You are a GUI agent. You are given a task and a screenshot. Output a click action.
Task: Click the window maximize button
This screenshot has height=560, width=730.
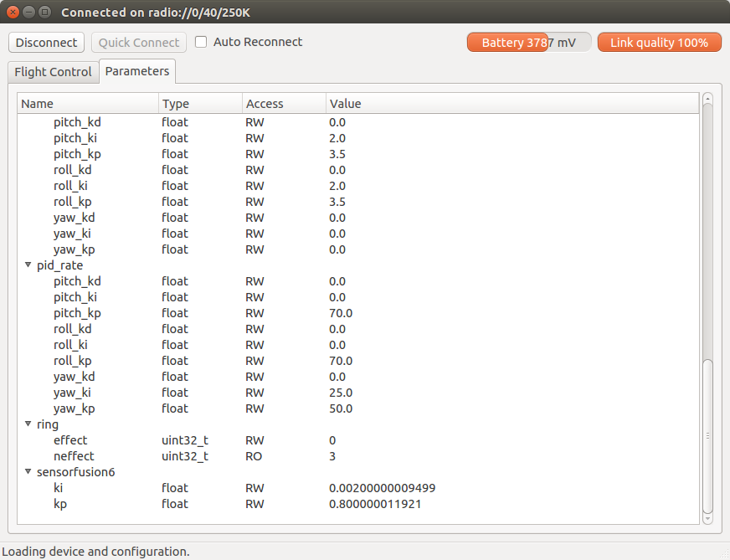[x=44, y=12]
